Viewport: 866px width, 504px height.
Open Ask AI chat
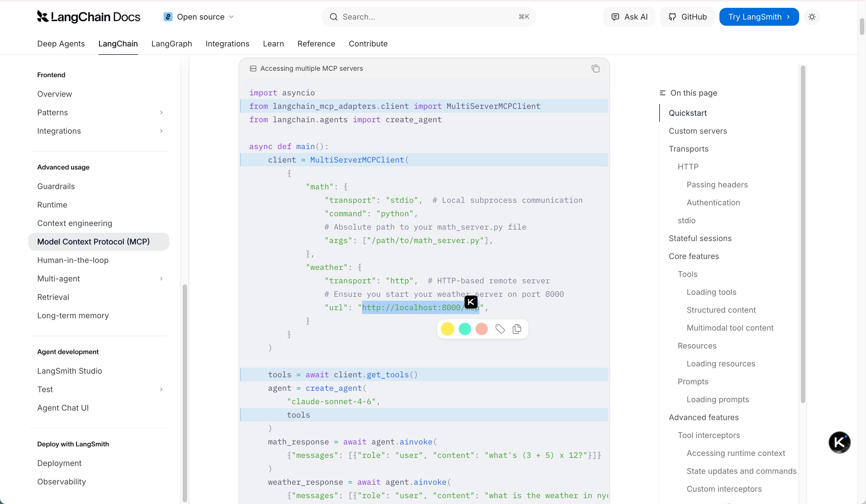629,17
